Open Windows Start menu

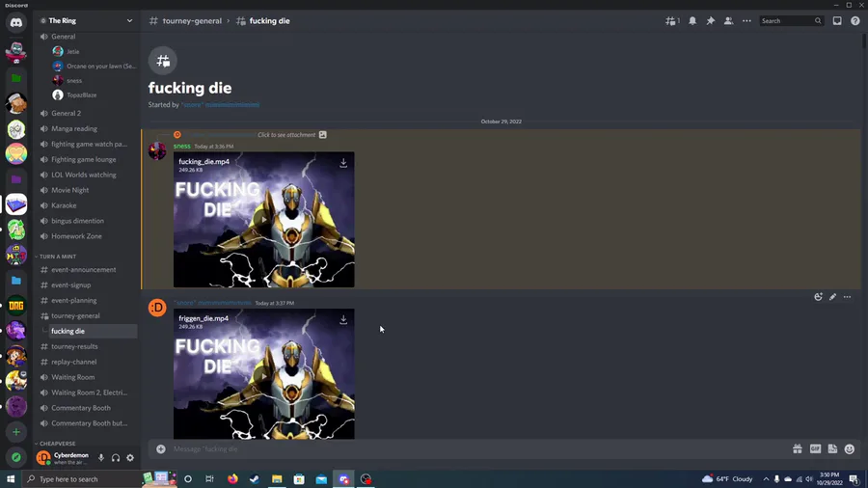point(11,479)
